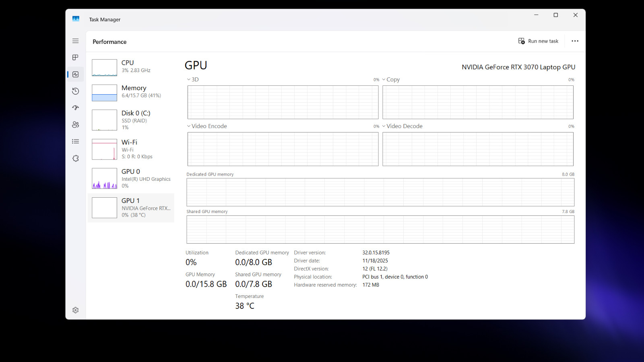This screenshot has width=644, height=362.
Task: Click the Video Encode graph
Action: [283, 149]
